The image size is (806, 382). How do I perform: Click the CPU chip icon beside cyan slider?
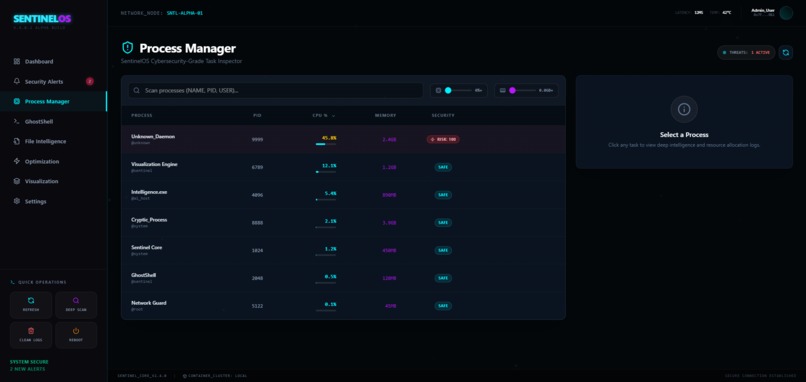coord(438,90)
